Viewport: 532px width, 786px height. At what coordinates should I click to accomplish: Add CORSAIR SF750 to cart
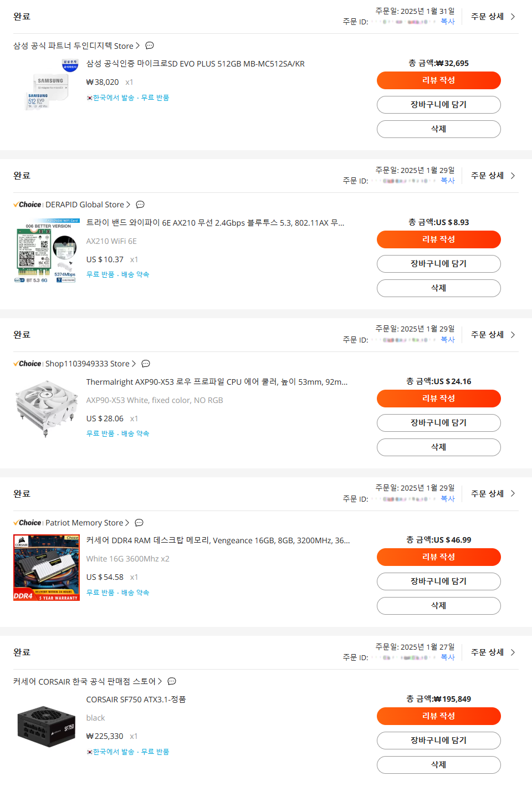439,741
